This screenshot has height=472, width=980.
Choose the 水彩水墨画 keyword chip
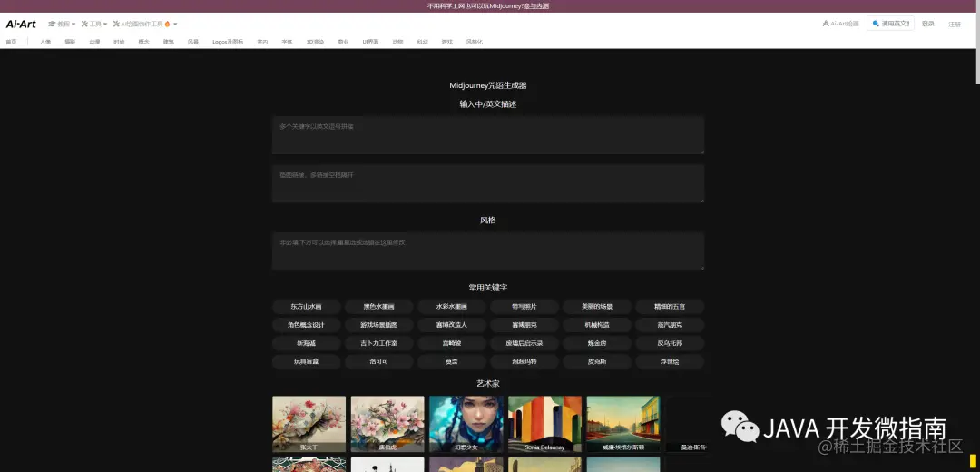[451, 306]
